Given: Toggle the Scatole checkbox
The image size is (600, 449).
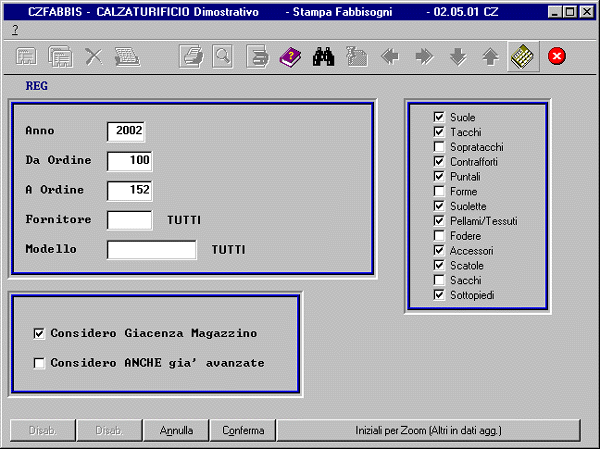Looking at the screenshot, I should click(439, 265).
